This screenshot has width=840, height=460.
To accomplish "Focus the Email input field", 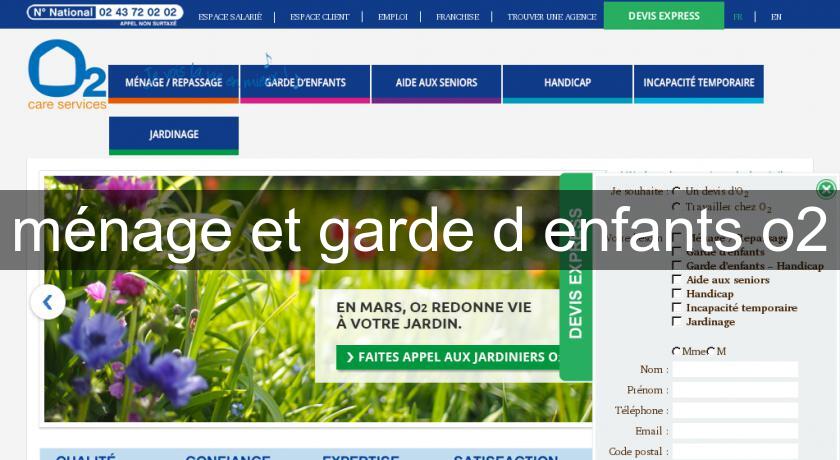I will coord(735,431).
